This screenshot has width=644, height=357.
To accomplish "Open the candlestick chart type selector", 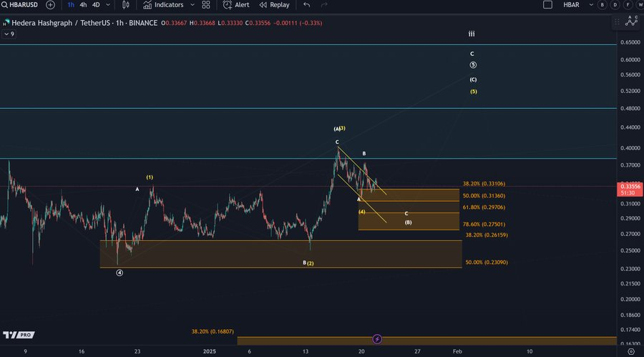I will pyautogui.click(x=126, y=5).
